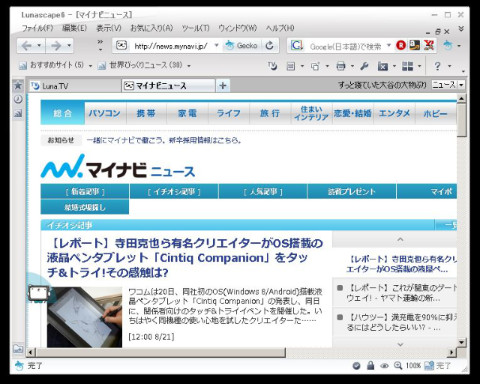Toggle the eye icon in status bar
This screenshot has width=480, height=384.
[x=384, y=366]
